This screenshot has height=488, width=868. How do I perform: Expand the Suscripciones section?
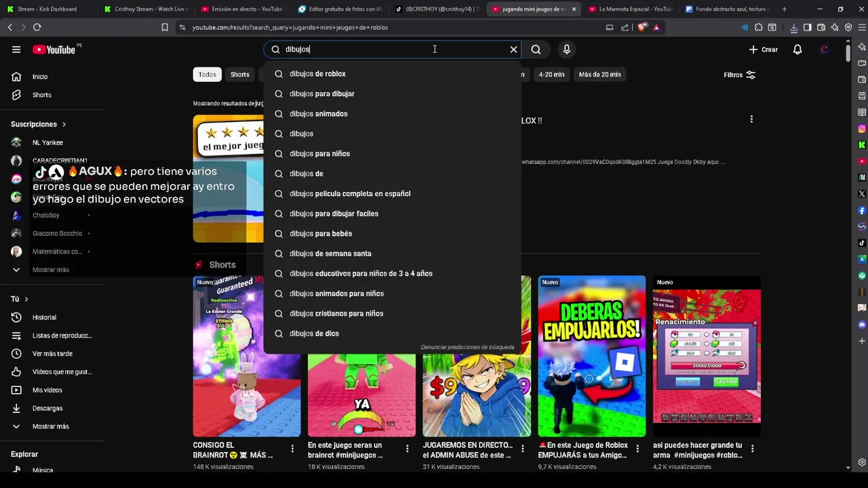[x=39, y=124]
